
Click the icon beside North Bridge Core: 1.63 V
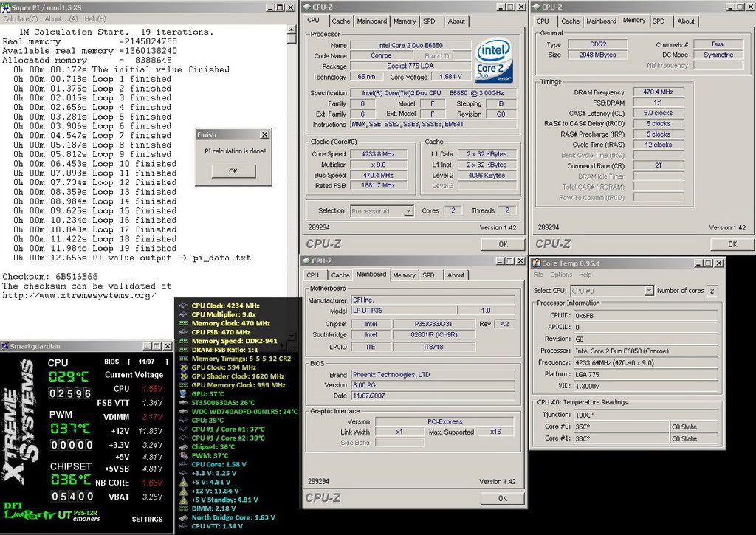click(183, 517)
